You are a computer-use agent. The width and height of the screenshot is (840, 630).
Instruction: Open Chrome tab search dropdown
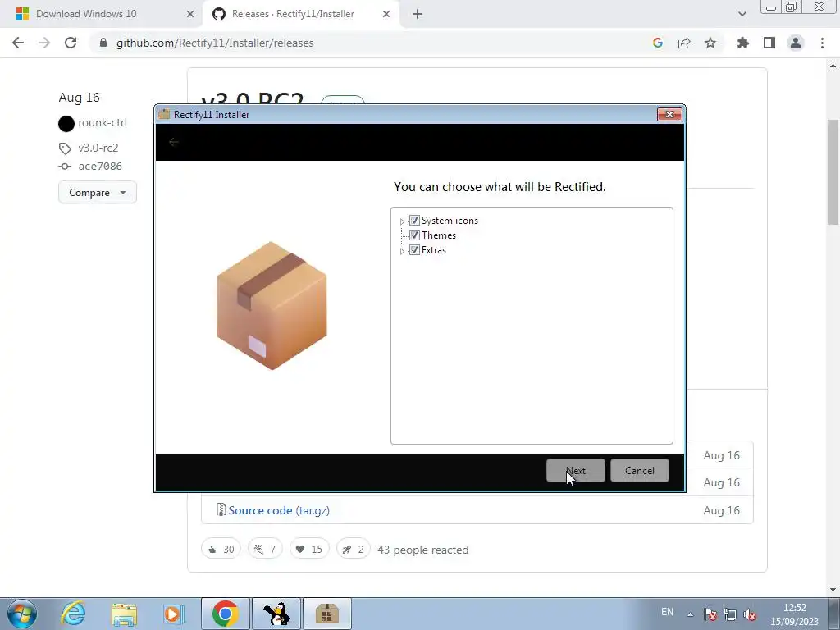coord(742,14)
